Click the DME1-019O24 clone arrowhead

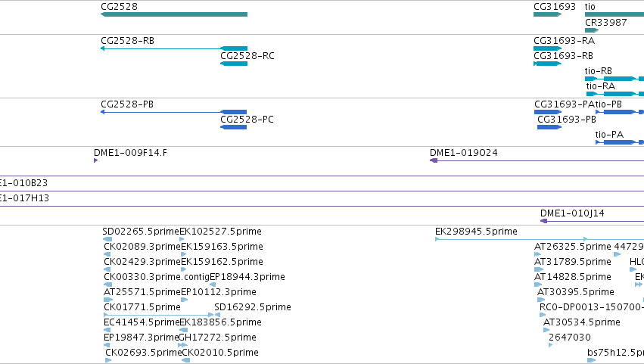click(434, 160)
